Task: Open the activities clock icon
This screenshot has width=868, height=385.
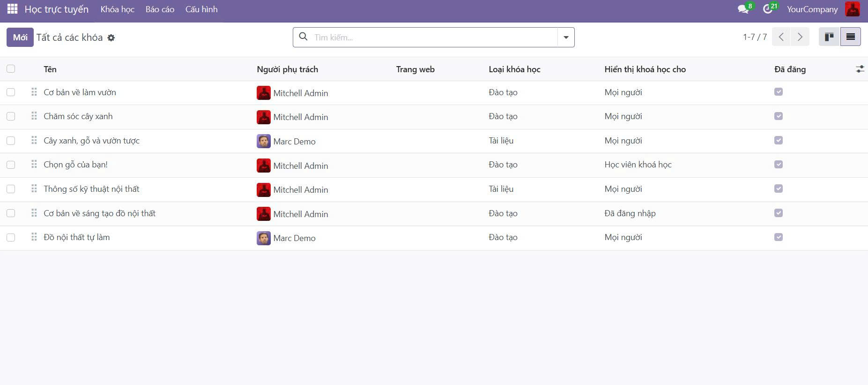Action: (768, 9)
